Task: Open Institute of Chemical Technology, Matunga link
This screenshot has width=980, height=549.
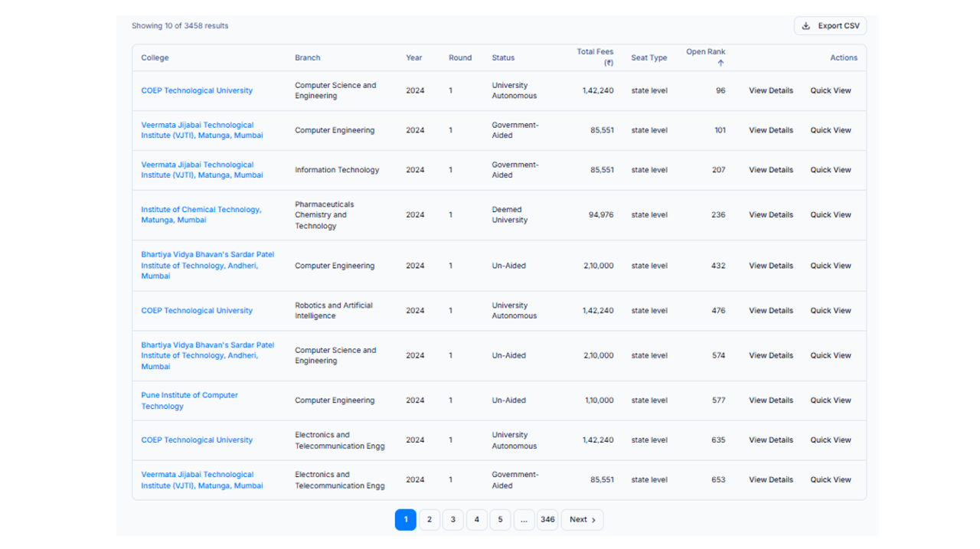Action: (x=201, y=214)
